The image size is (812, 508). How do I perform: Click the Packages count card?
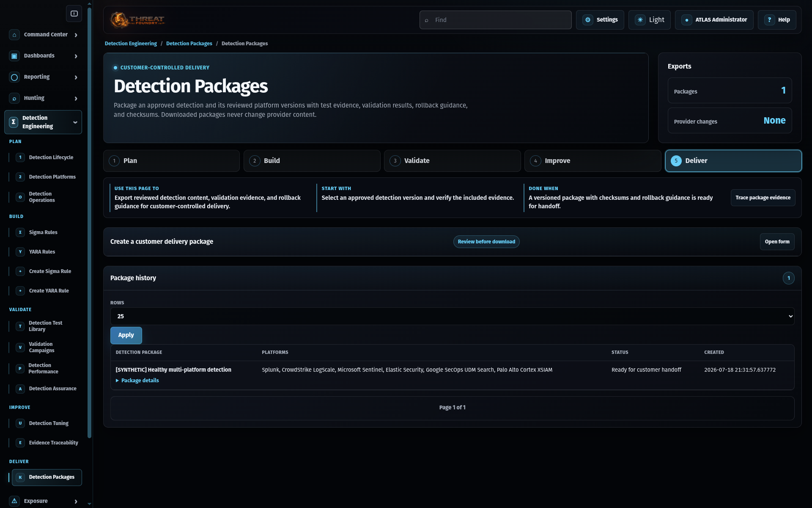point(730,91)
